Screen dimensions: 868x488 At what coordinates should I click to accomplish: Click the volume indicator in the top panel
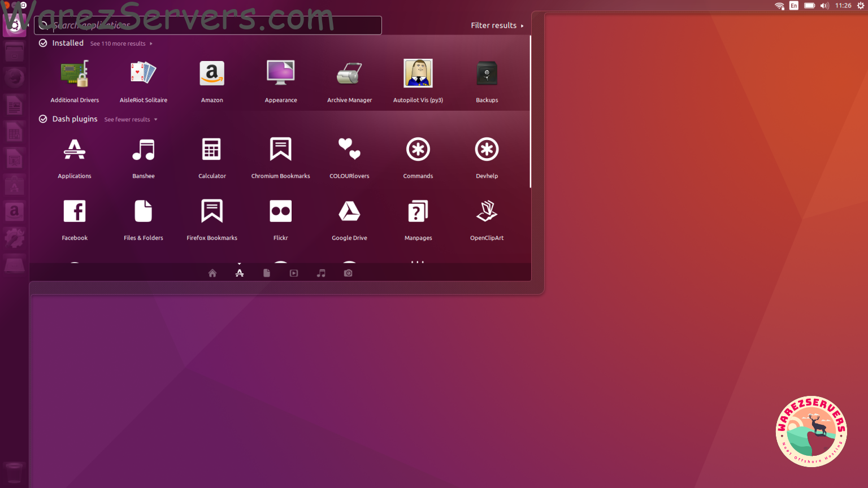point(824,6)
